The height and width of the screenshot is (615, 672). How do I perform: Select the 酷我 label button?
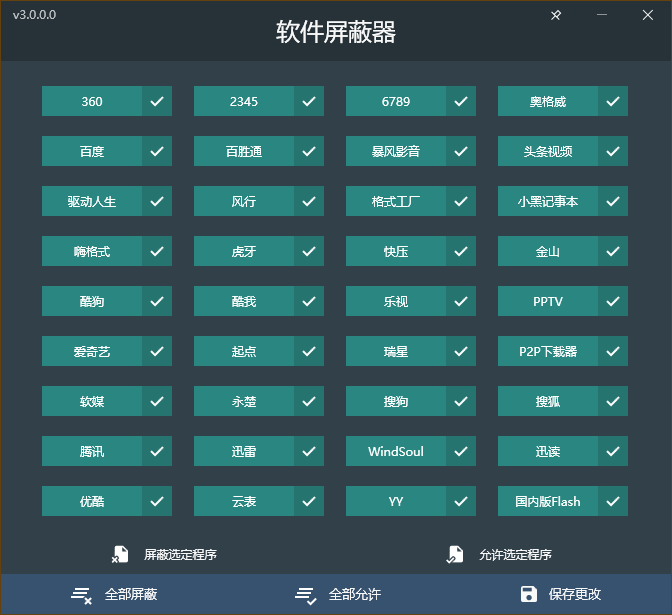coord(244,301)
